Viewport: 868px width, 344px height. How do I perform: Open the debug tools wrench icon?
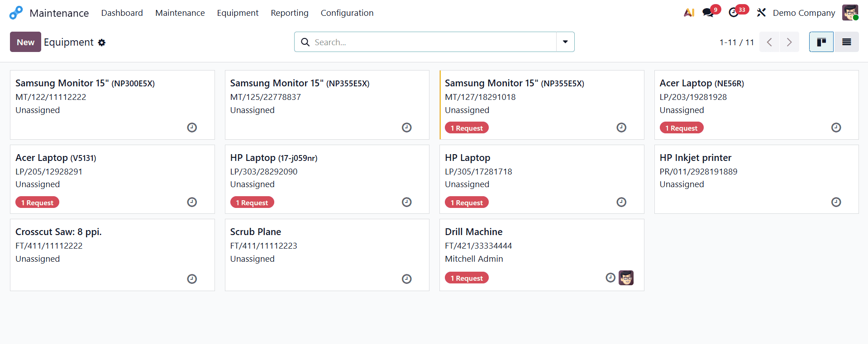(x=761, y=13)
